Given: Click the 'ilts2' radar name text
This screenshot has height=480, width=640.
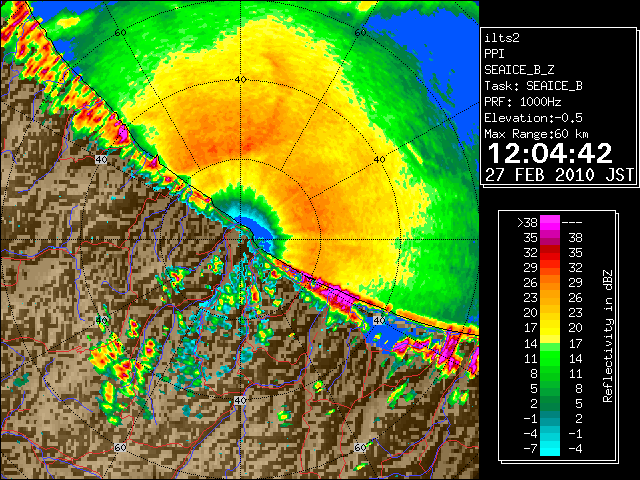Looking at the screenshot, I should point(502,38).
